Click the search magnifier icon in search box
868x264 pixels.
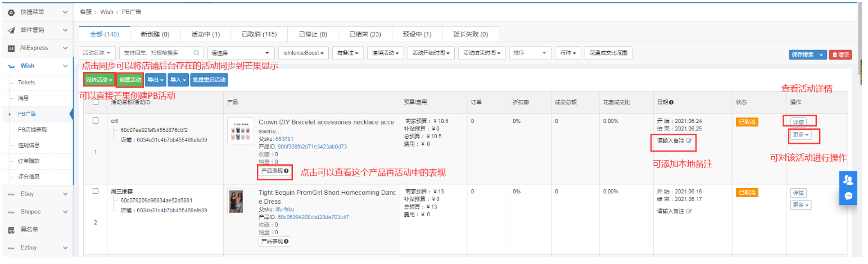196,53
